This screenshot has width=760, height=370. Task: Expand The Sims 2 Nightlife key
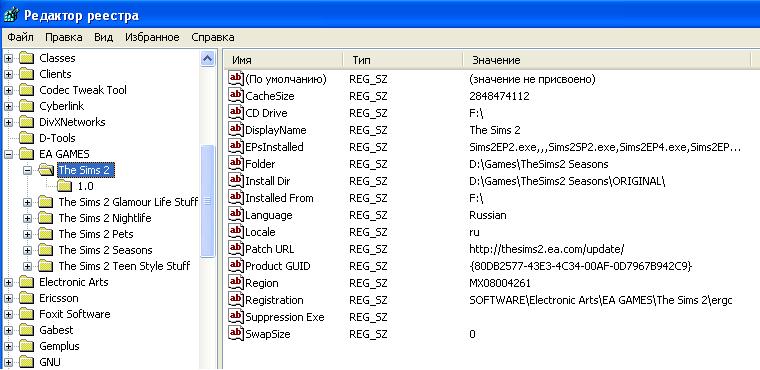(x=28, y=219)
